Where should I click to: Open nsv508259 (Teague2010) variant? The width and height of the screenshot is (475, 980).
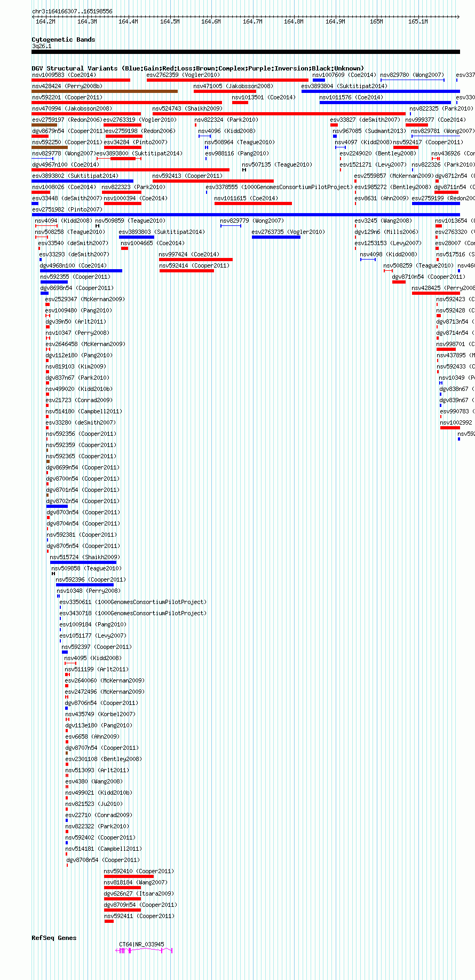click(418, 265)
